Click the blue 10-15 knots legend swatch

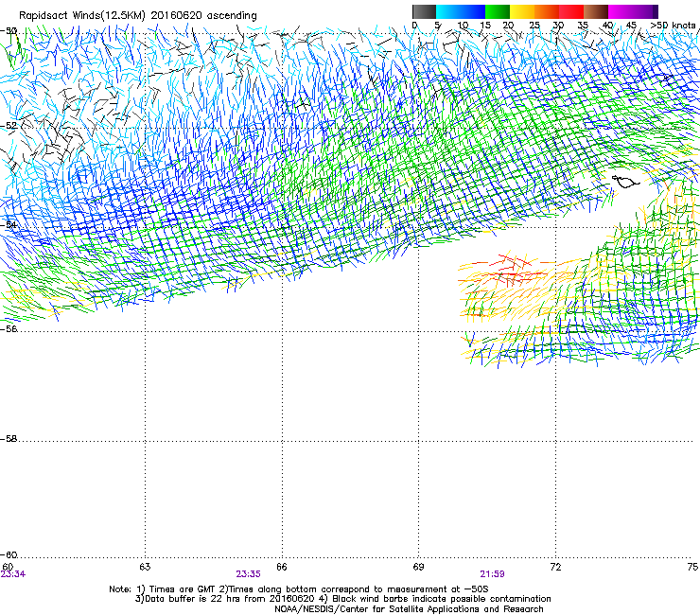point(473,11)
